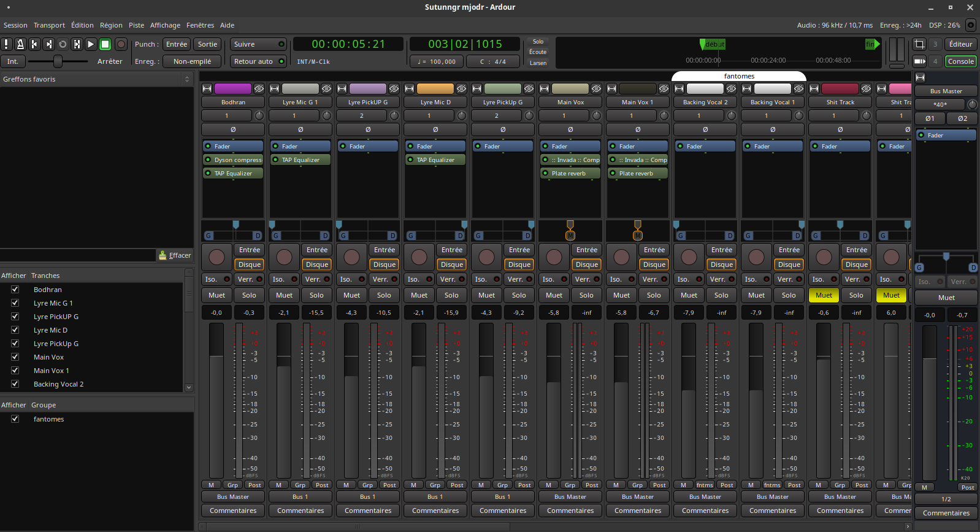
Task: Solo the Main Vox 1 track
Action: (x=654, y=295)
